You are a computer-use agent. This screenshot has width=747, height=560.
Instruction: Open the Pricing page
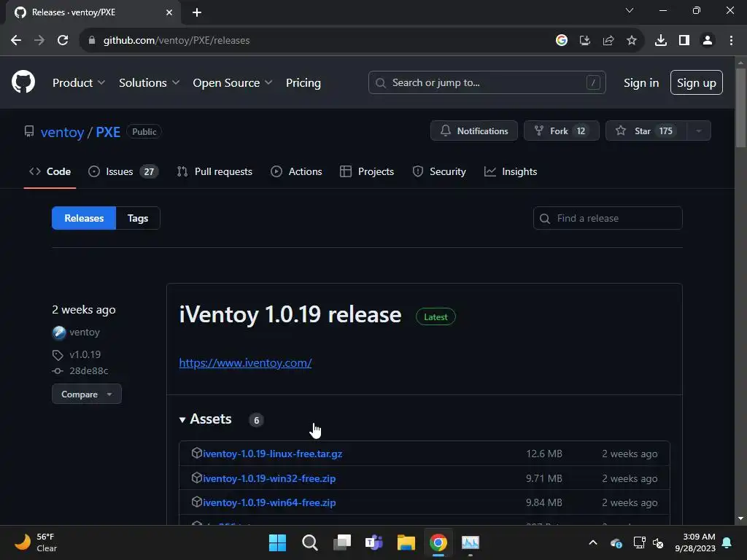[x=303, y=83]
